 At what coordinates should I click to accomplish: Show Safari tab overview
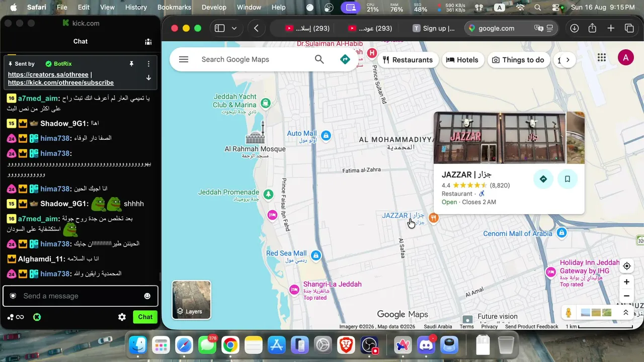pos(629,28)
